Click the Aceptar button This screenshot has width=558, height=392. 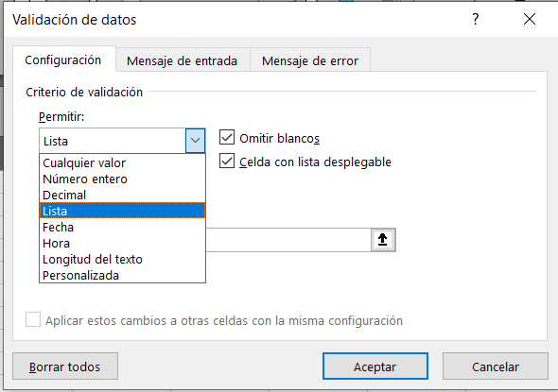(x=375, y=366)
